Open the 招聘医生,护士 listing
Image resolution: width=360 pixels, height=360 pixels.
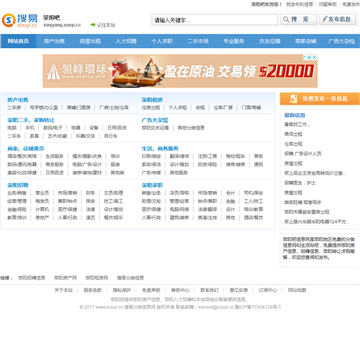pyautogui.click(x=300, y=183)
